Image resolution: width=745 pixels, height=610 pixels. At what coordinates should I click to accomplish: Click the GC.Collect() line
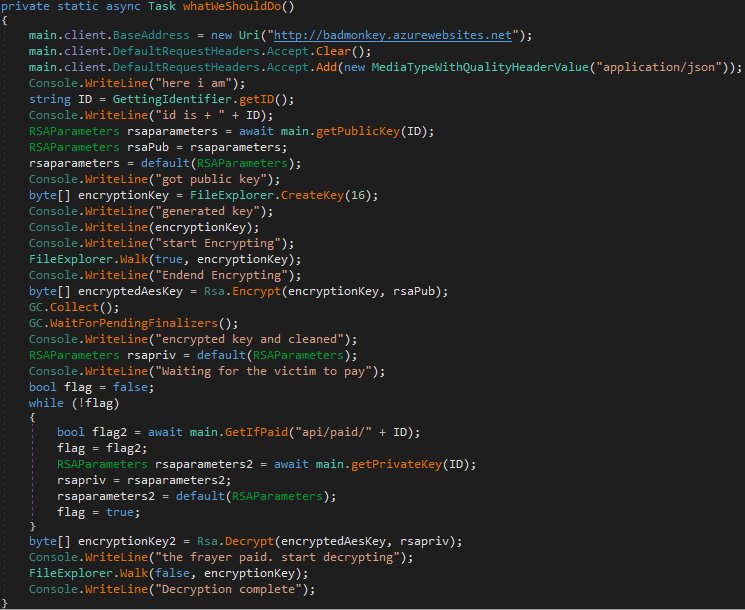[74, 307]
